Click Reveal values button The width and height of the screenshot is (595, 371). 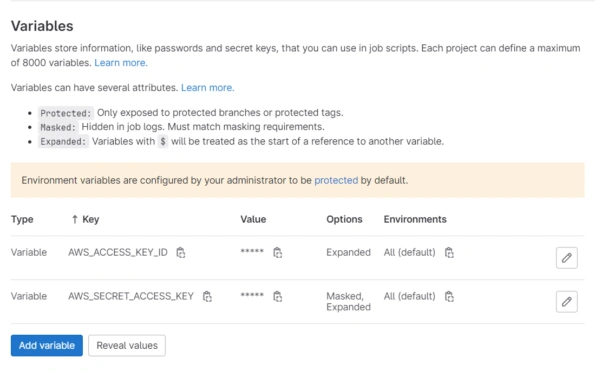(x=127, y=345)
